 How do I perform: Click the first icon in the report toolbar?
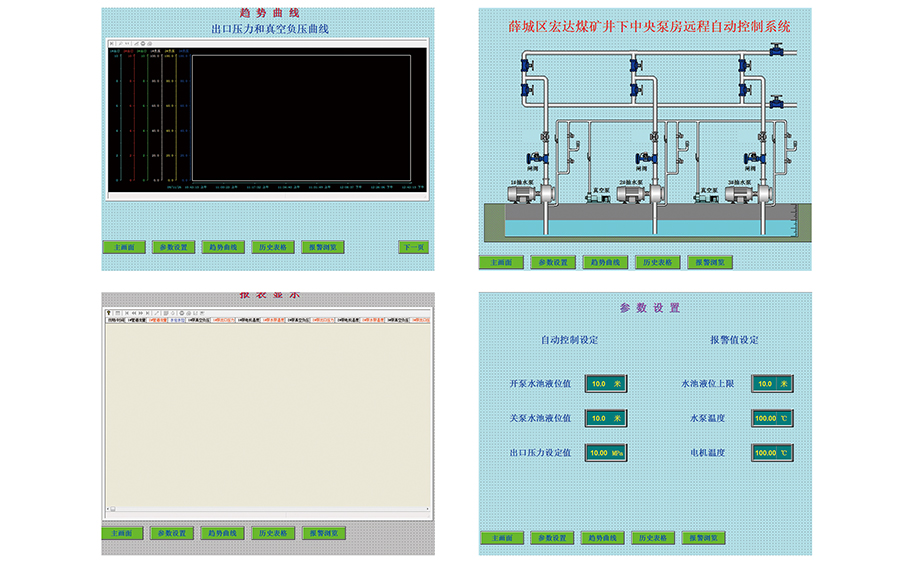[109, 313]
